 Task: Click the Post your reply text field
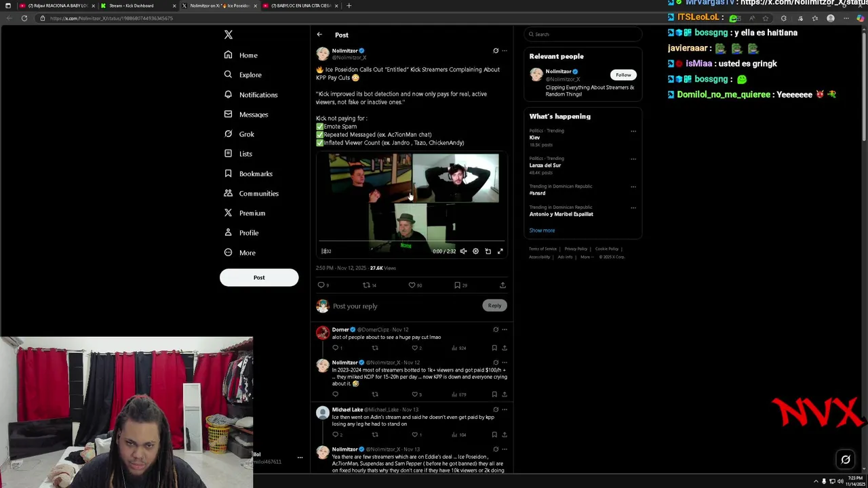point(407,306)
